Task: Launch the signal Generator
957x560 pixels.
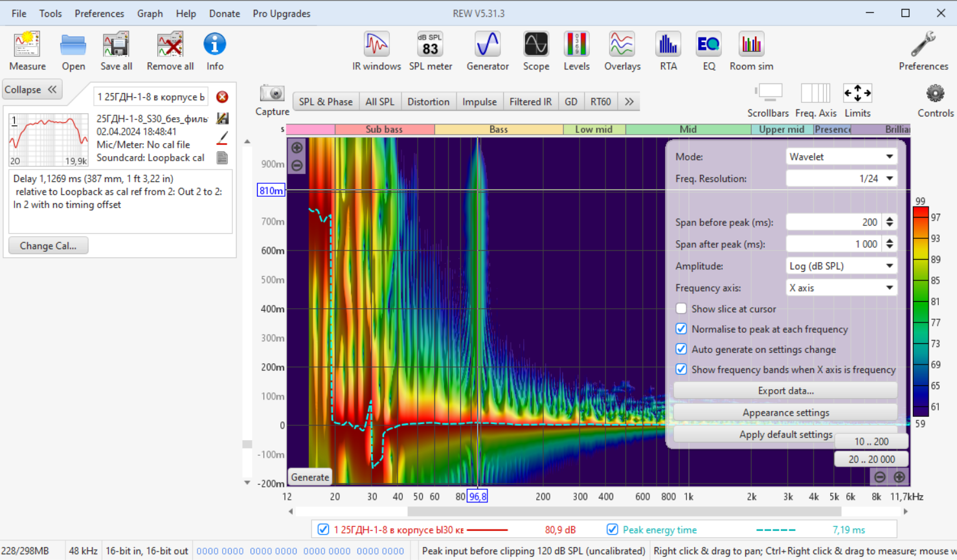Action: click(488, 44)
